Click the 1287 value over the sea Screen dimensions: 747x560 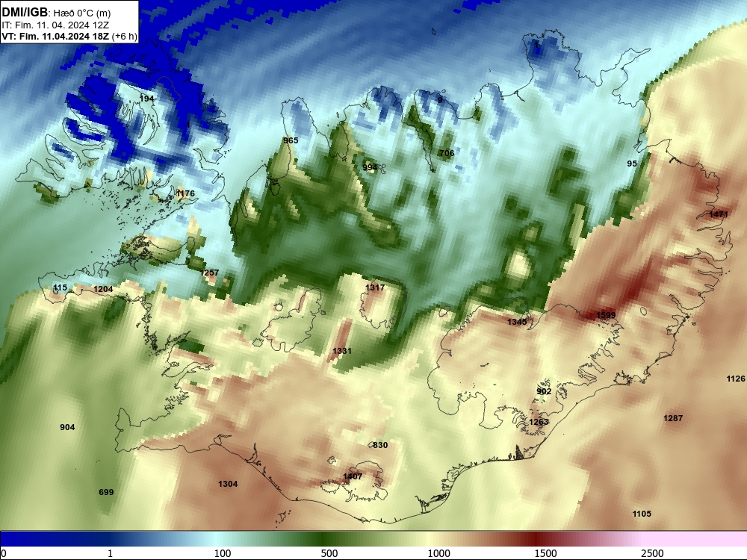tap(673, 418)
